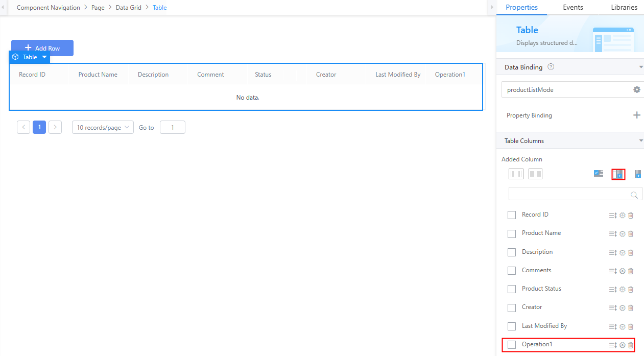The height and width of the screenshot is (356, 644).
Task: Click the Record ID table header
Action: click(x=32, y=75)
